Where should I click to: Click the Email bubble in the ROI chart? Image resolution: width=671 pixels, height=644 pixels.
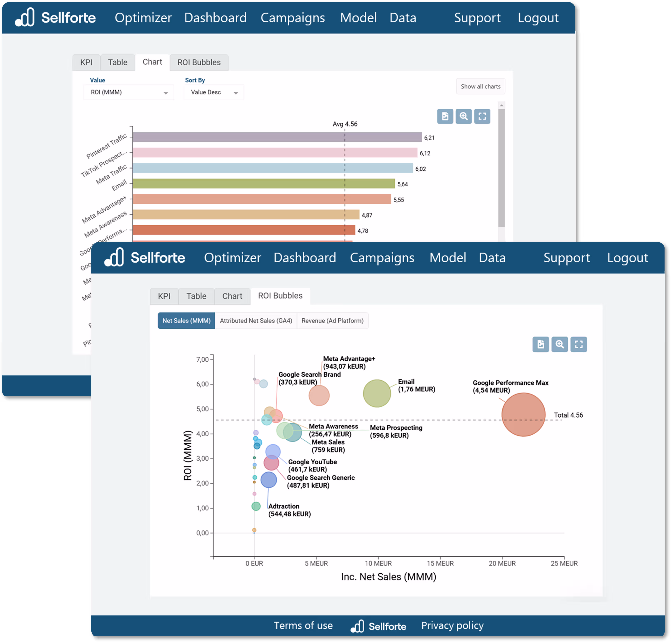[x=377, y=393]
